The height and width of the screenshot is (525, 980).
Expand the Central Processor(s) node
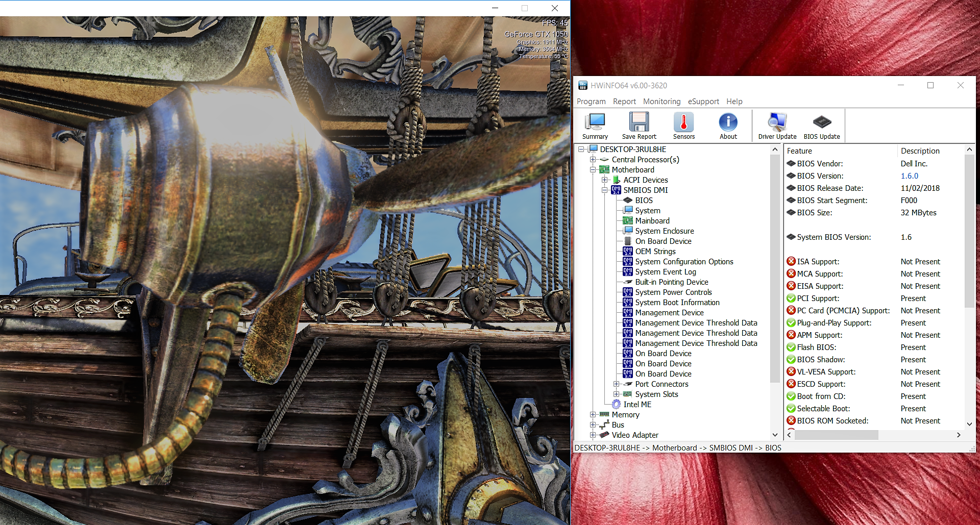tap(593, 159)
